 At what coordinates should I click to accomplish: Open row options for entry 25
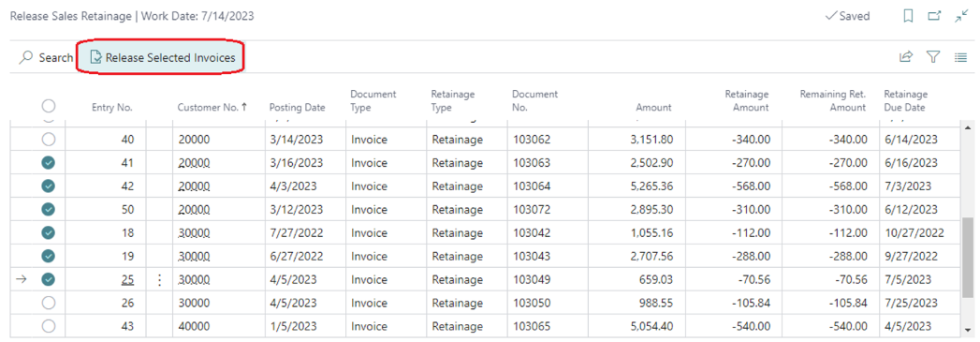coord(159,280)
